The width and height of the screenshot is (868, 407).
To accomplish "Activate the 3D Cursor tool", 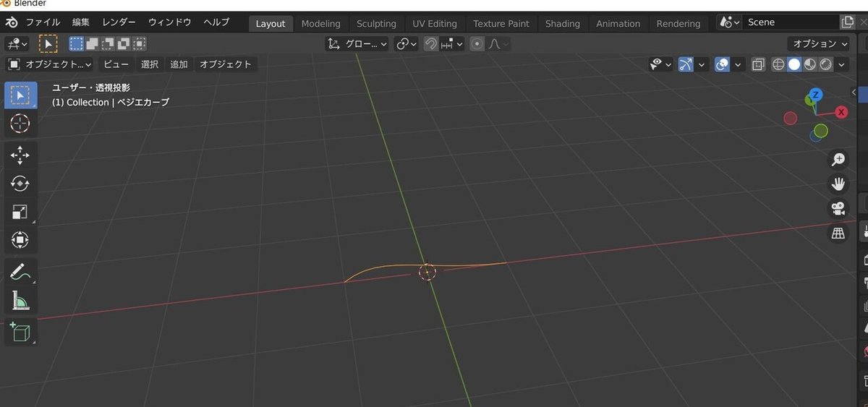I will click(20, 124).
